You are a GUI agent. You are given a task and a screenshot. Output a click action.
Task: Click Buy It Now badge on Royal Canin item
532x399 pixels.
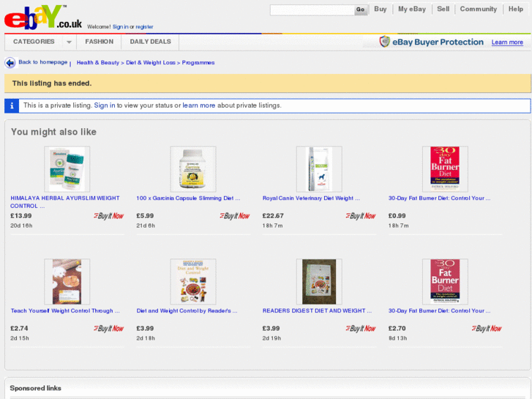pyautogui.click(x=361, y=216)
